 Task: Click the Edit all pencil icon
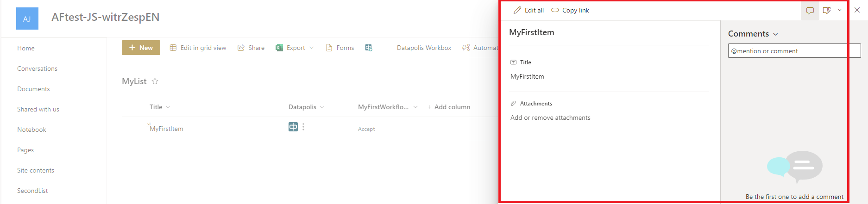(x=517, y=10)
